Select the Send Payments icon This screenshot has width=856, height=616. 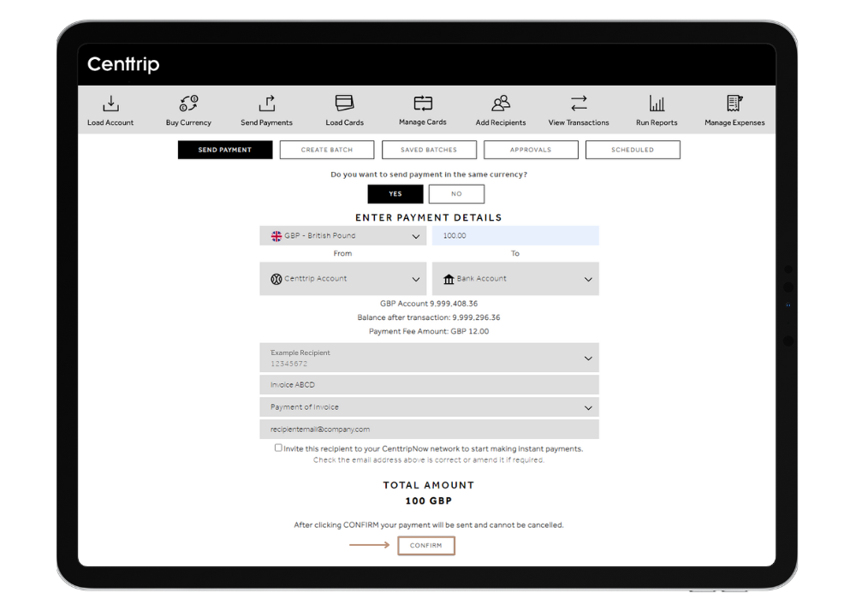[266, 104]
